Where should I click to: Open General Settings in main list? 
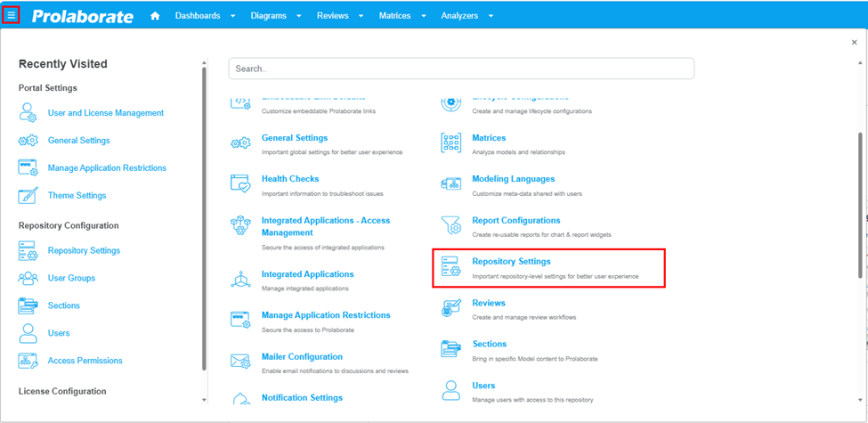point(295,138)
